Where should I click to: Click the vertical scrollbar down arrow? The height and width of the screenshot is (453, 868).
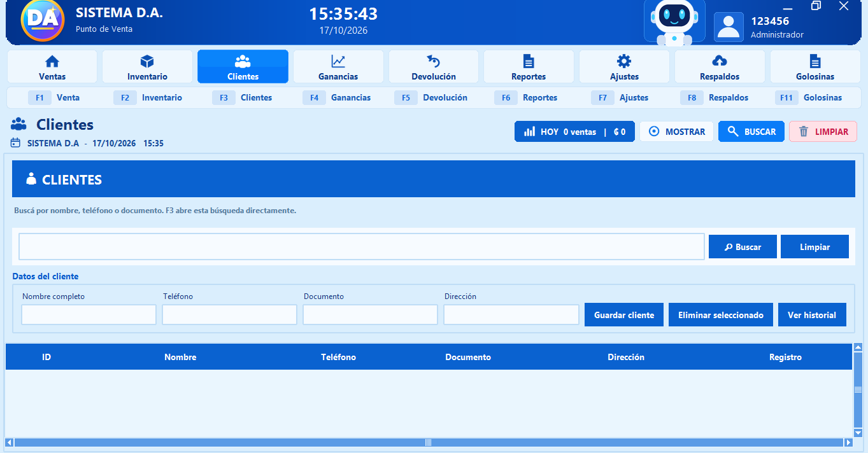tap(858, 433)
